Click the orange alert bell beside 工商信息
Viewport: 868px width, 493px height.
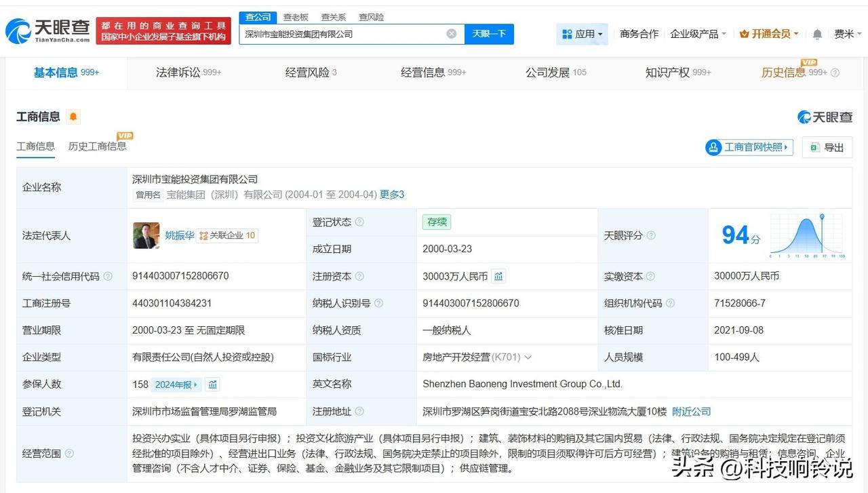click(x=73, y=117)
